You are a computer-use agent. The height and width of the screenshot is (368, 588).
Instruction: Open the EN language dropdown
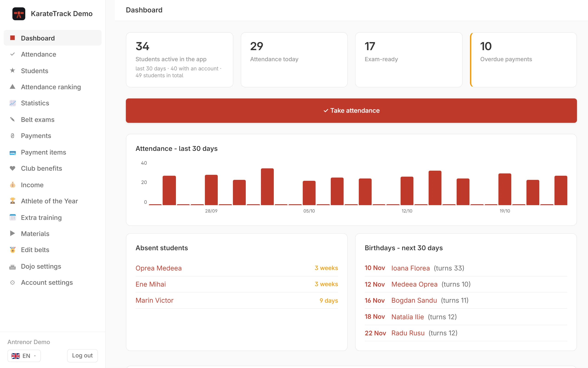tap(24, 356)
